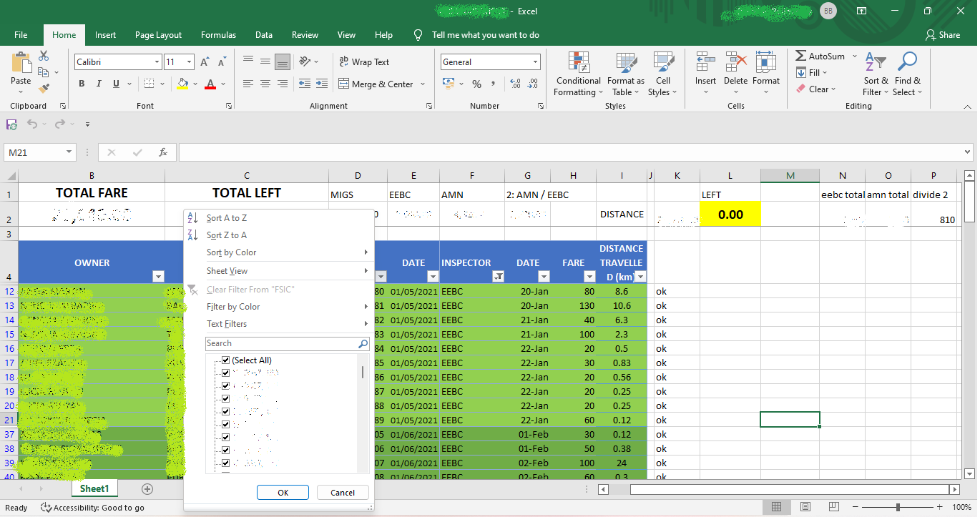Open the Sheet View submenu
This screenshot has width=980, height=517.
(279, 271)
